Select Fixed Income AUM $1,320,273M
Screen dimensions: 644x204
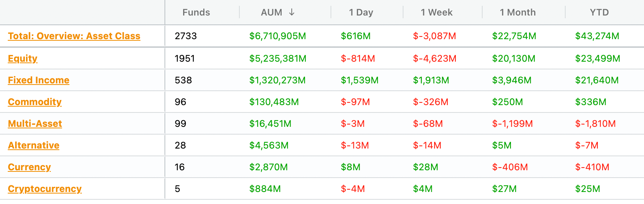click(277, 80)
